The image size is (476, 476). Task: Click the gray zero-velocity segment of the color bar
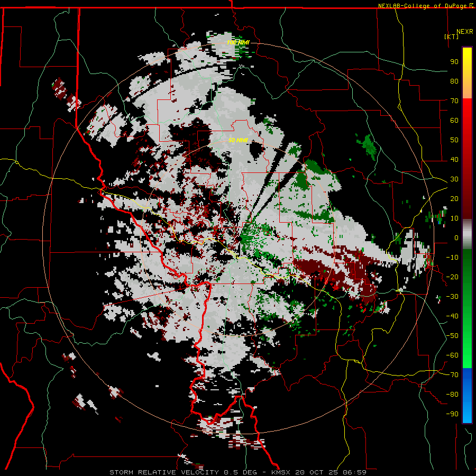[467, 234]
